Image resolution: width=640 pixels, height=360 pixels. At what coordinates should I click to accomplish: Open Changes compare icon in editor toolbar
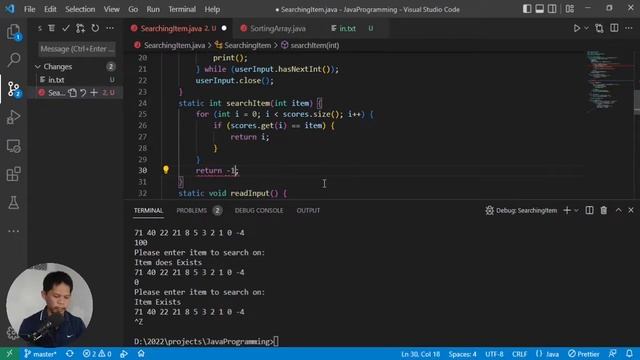[x=599, y=28]
